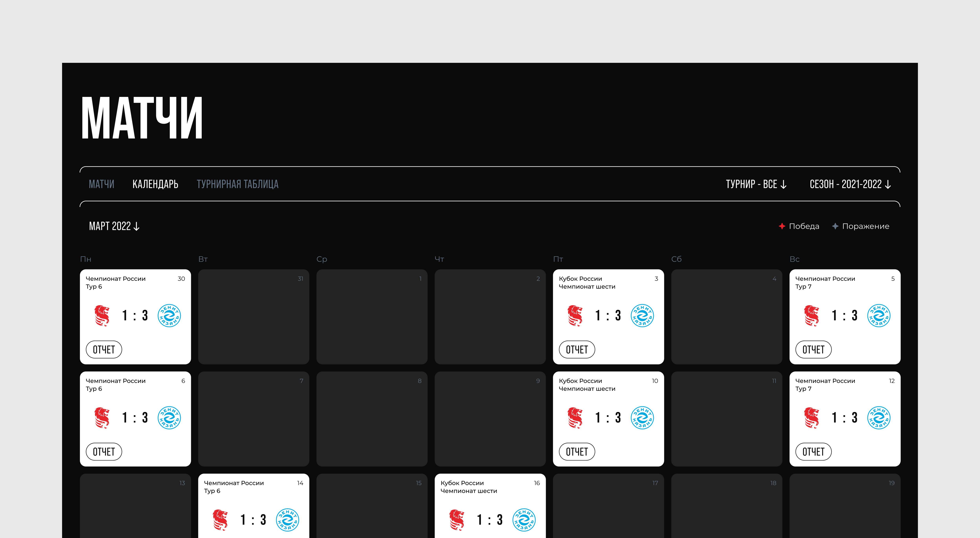
Task: Click Zenit Kazan logo on day 14 card
Action: point(288,520)
